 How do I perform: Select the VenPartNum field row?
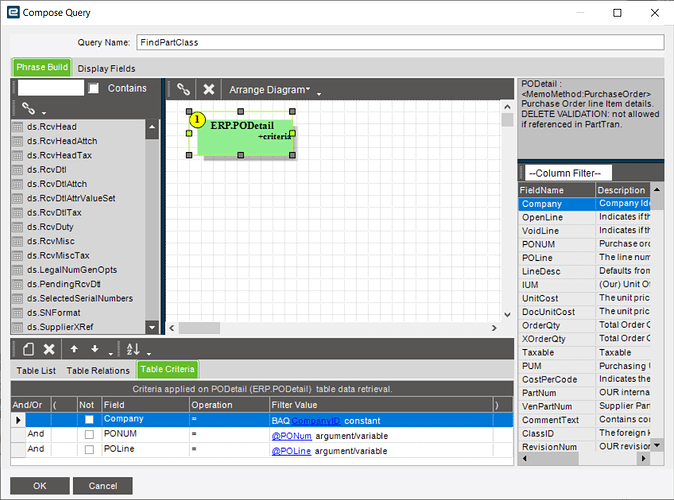pos(584,406)
